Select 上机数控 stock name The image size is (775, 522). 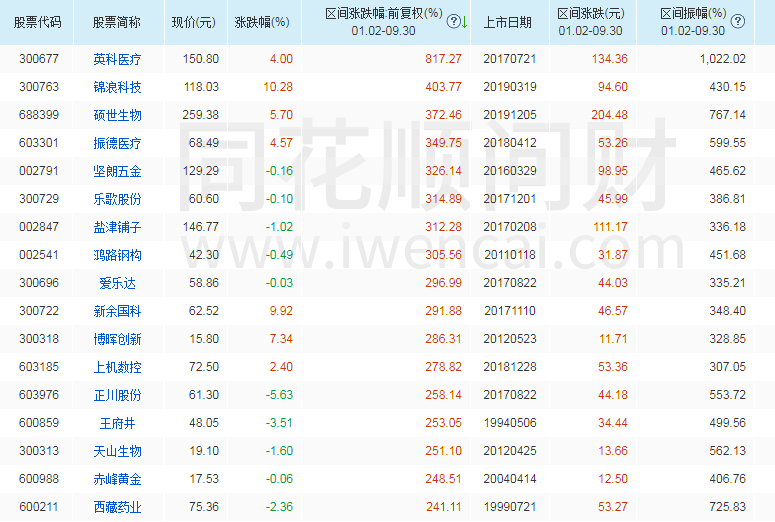pyautogui.click(x=117, y=367)
